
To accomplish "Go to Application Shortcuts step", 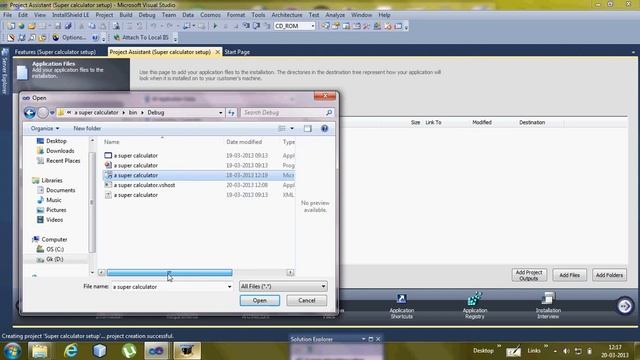I will point(401,306).
